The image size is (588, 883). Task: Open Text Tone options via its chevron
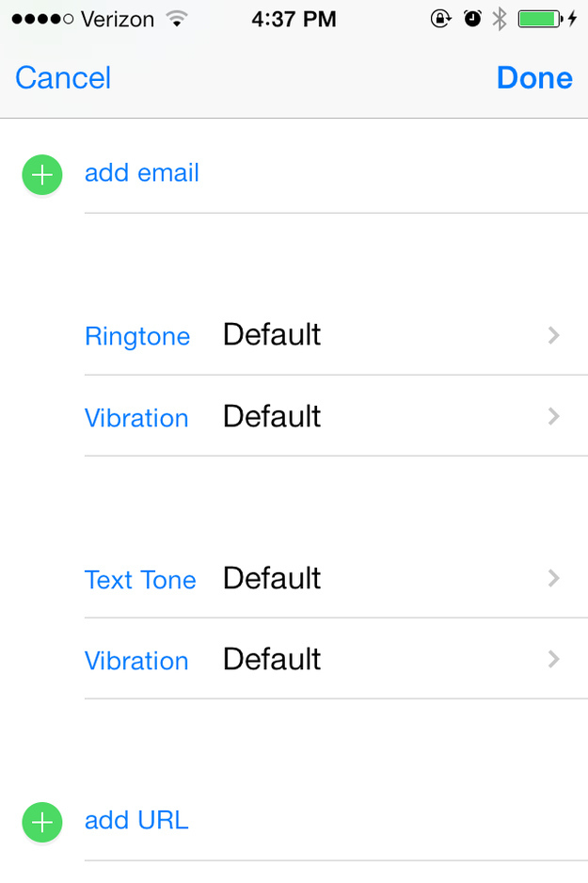point(554,578)
